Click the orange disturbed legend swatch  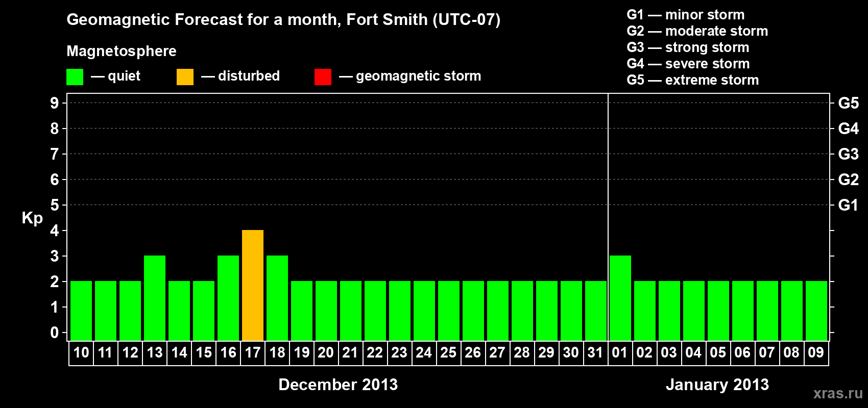[185, 76]
